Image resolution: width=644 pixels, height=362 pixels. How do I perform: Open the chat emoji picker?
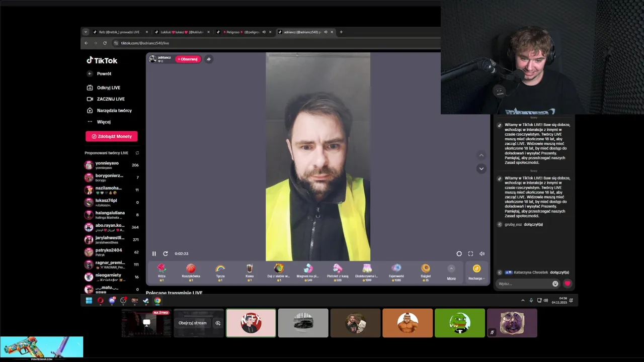click(555, 284)
